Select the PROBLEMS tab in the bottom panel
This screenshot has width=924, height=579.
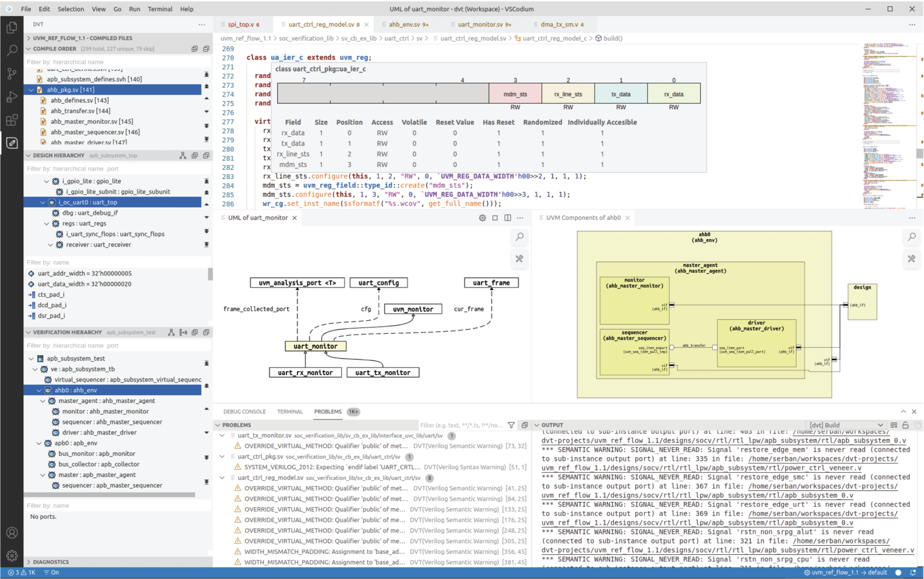[x=328, y=411]
